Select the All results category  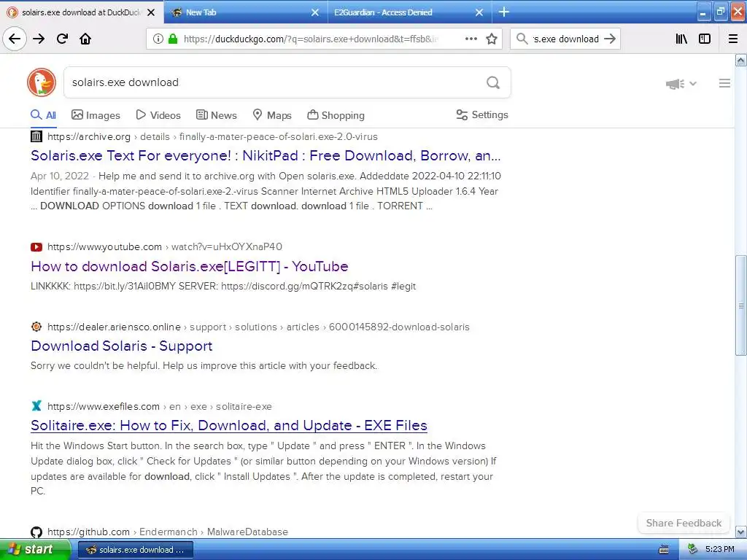click(43, 115)
